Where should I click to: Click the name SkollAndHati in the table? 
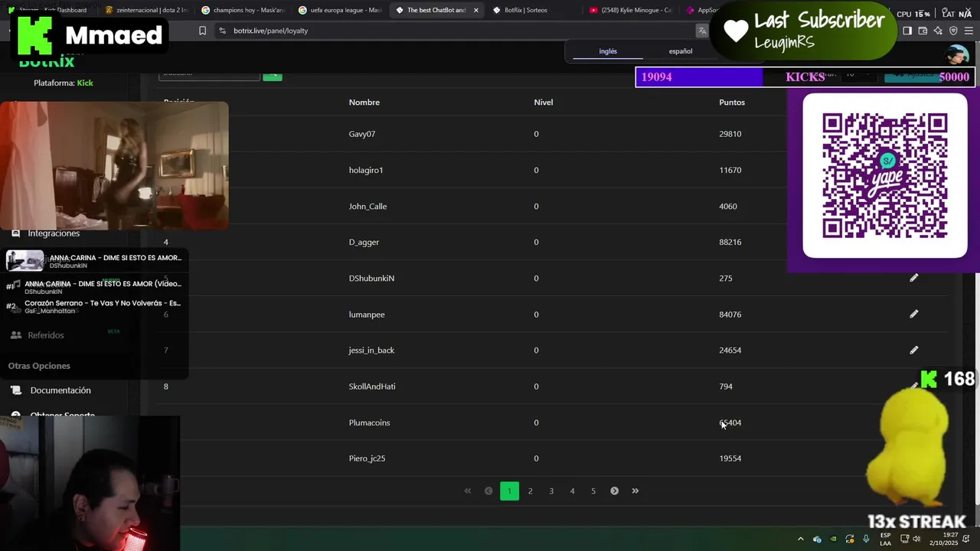click(372, 386)
